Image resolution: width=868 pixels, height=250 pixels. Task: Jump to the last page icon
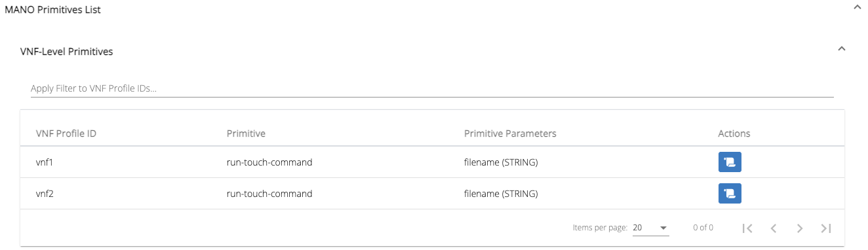pos(826,228)
